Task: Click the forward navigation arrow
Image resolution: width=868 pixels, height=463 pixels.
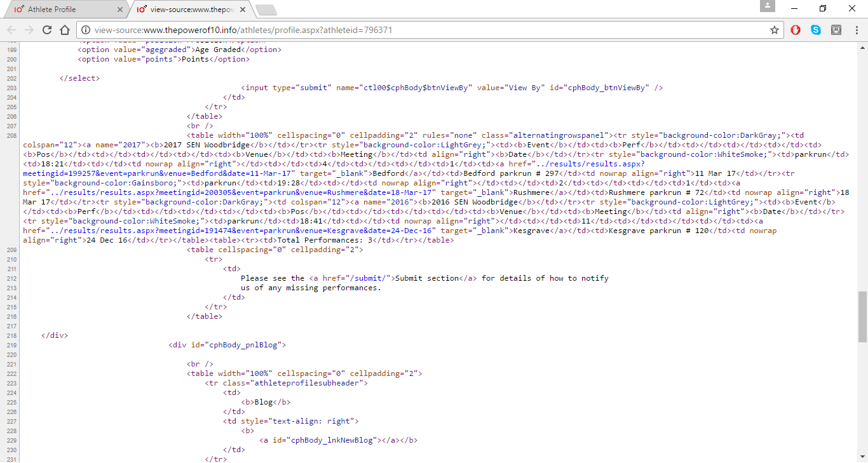Action: click(x=29, y=30)
